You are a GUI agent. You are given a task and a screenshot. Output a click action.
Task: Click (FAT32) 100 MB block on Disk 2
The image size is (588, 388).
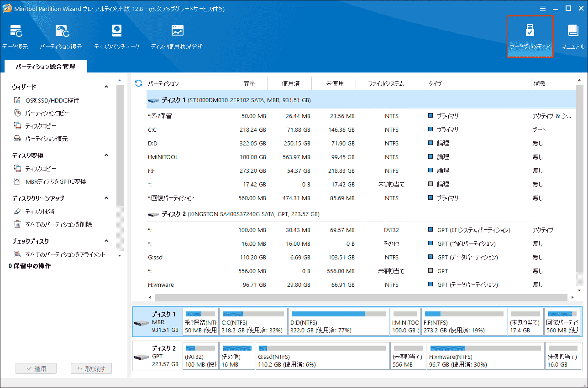pyautogui.click(x=200, y=356)
